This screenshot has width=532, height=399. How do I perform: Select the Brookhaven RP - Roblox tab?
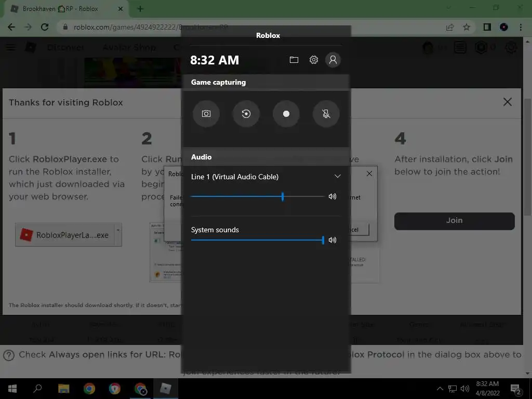(x=66, y=9)
